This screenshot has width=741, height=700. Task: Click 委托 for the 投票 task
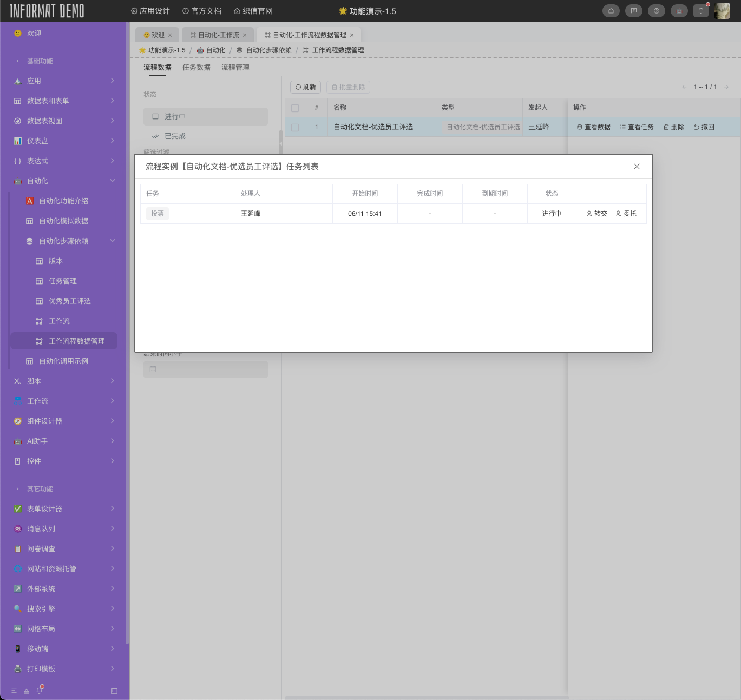pyautogui.click(x=626, y=214)
